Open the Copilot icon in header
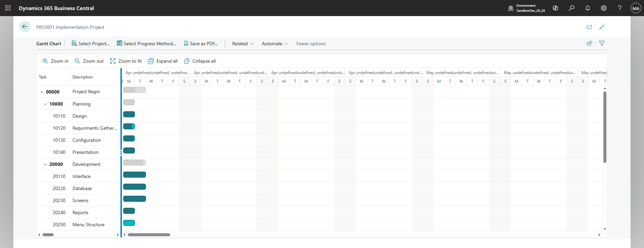Screen dimensions: 644x248 555,8
